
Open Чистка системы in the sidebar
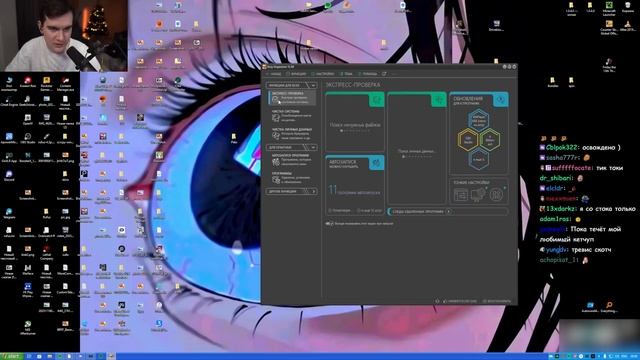click(x=292, y=116)
